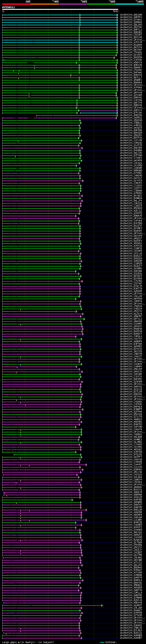Select hit label UniRef100_O49502
The image size is (146, 644).
[x=131, y=118]
